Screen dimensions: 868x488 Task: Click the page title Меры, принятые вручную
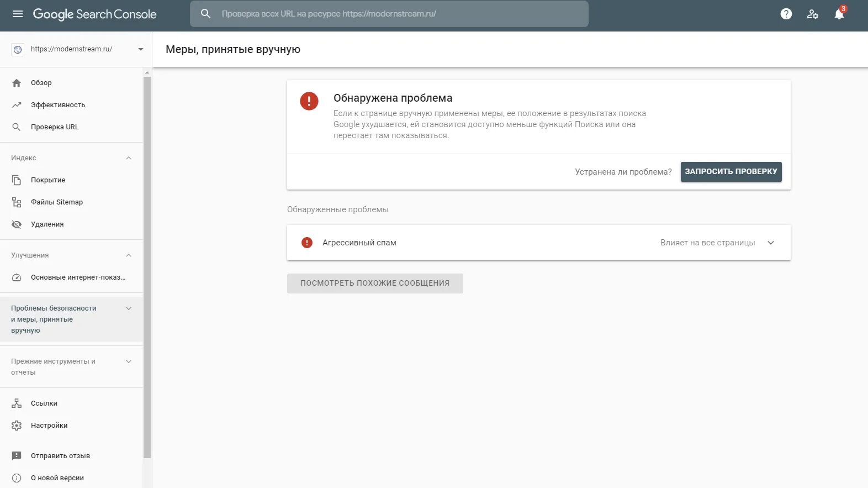click(x=233, y=49)
